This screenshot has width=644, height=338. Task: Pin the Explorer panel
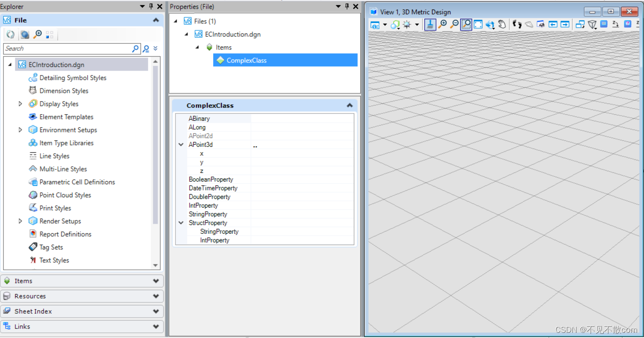[x=151, y=7]
